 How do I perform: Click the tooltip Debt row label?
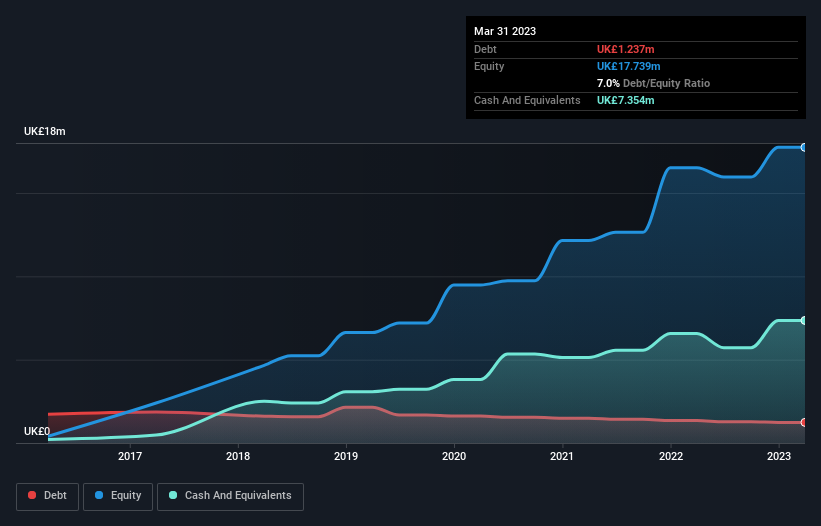click(x=485, y=49)
